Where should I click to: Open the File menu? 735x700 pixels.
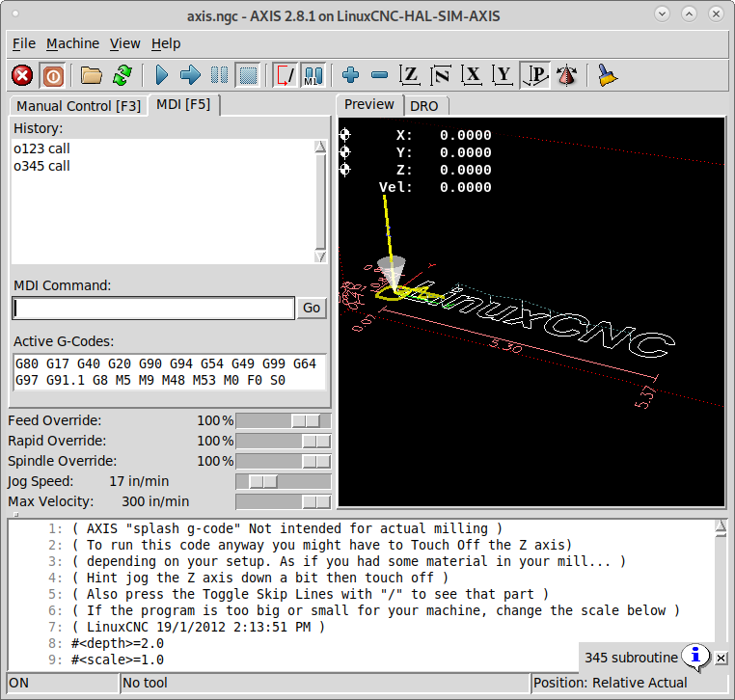click(x=24, y=43)
